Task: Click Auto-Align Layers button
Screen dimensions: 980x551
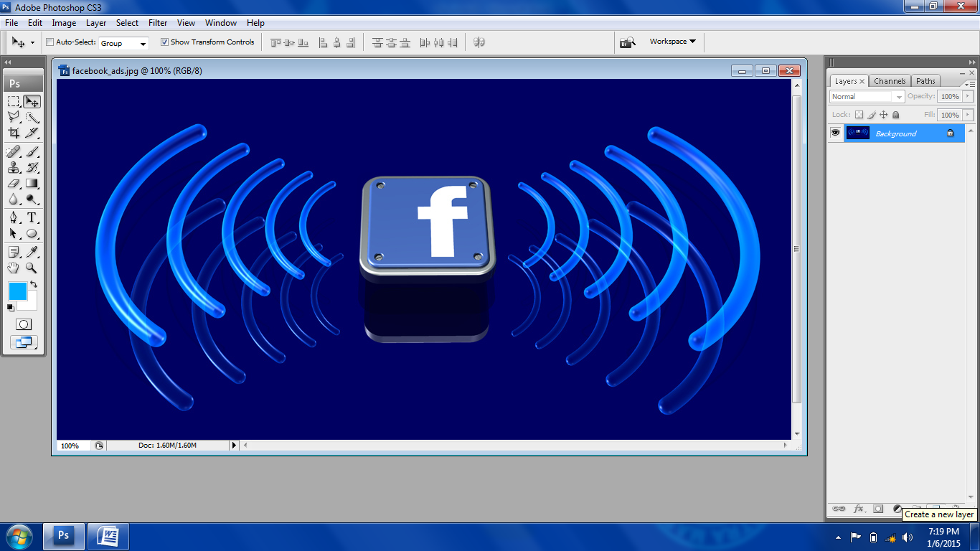Action: 479,42
